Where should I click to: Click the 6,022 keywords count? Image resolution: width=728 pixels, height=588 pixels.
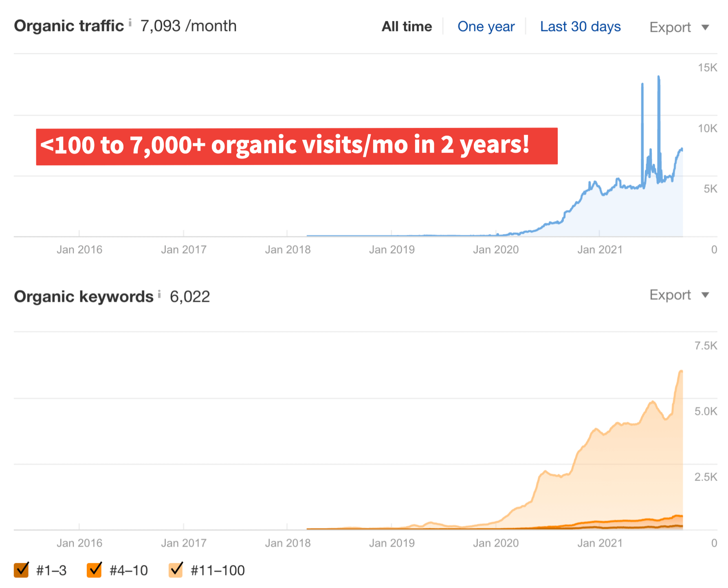pos(189,297)
